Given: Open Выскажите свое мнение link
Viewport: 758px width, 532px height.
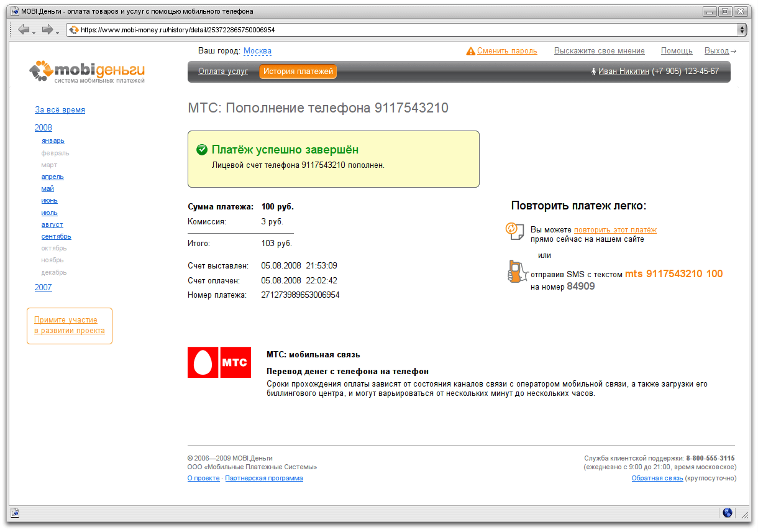Looking at the screenshot, I should (600, 51).
